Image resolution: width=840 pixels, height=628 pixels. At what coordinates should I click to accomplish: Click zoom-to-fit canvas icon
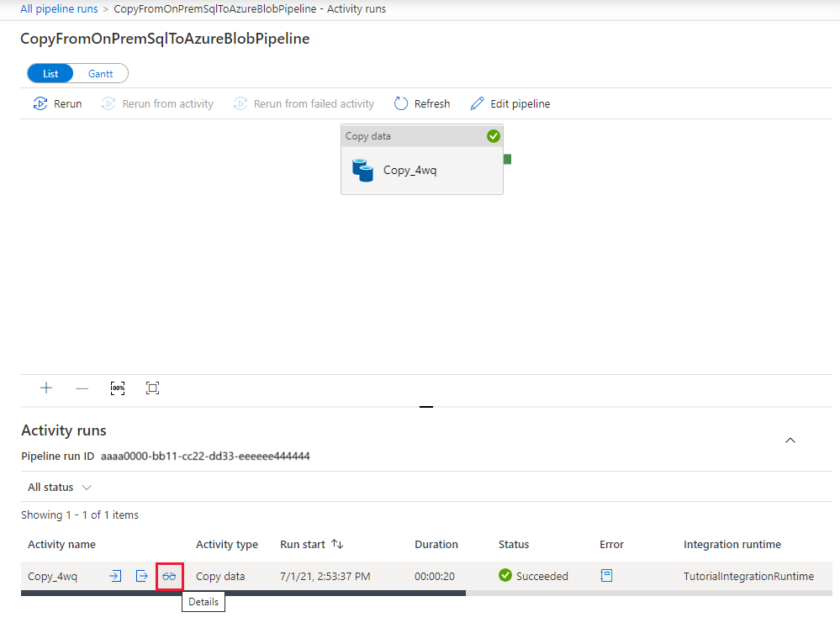tap(152, 388)
